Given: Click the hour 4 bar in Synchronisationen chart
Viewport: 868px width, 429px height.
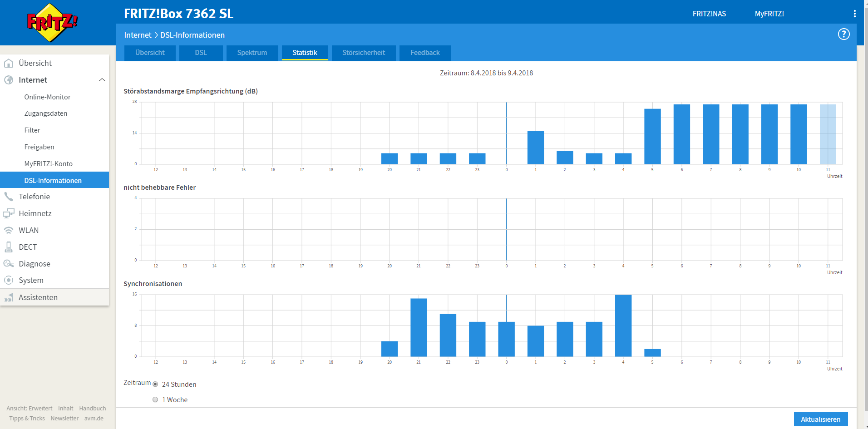Looking at the screenshot, I should [623, 325].
